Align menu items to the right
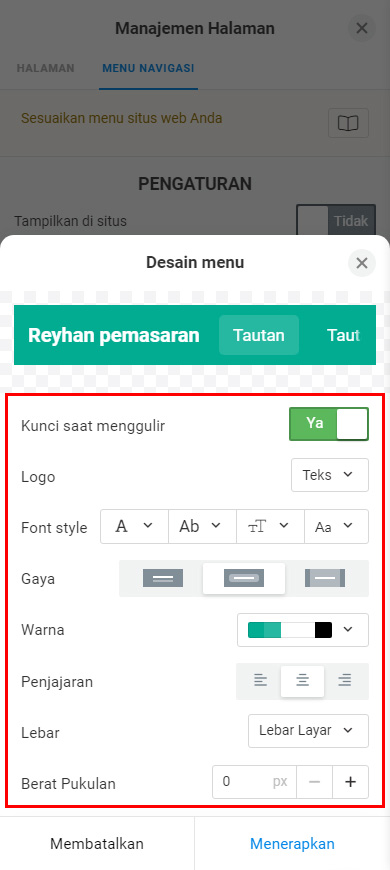 (x=345, y=680)
